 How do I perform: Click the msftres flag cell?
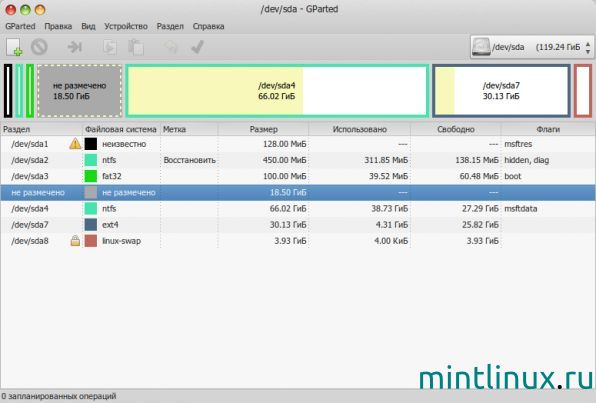point(518,144)
